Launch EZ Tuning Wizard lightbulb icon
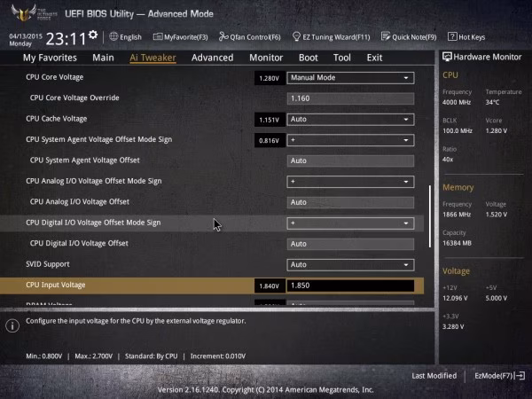Image resolution: width=532 pixels, height=399 pixels. [296, 36]
